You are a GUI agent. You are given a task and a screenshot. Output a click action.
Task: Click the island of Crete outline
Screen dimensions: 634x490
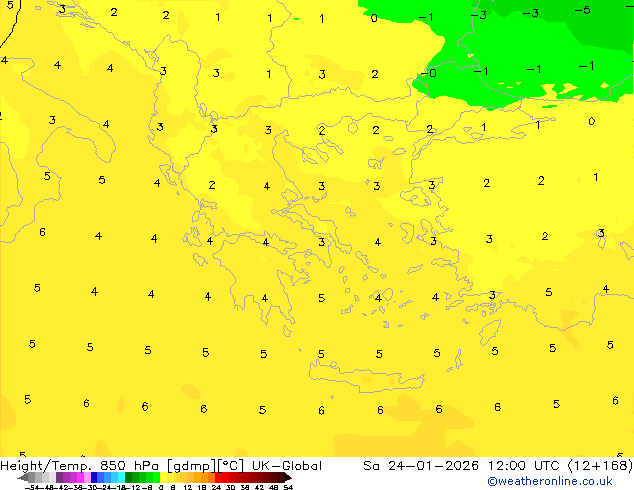(x=366, y=377)
